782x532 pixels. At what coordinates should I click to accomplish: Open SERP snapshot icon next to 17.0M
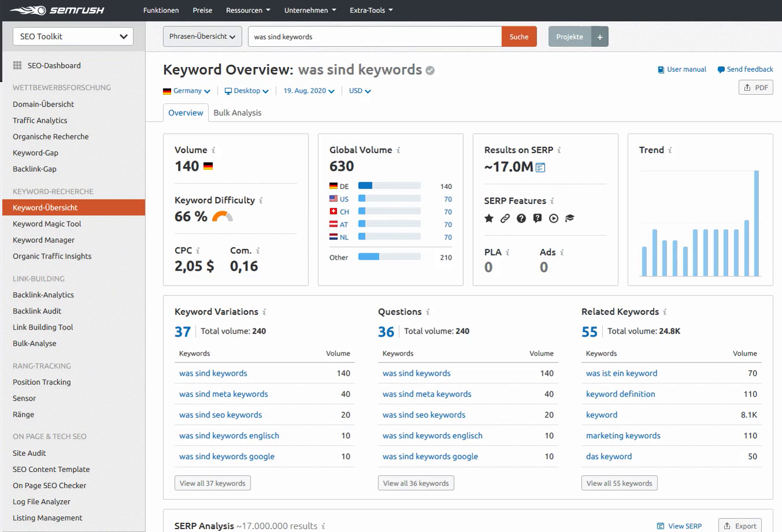540,168
